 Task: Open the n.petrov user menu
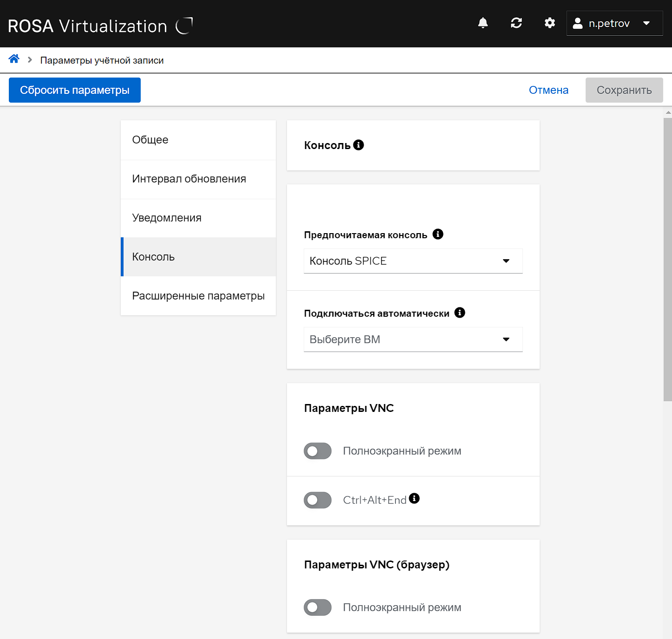tap(614, 23)
